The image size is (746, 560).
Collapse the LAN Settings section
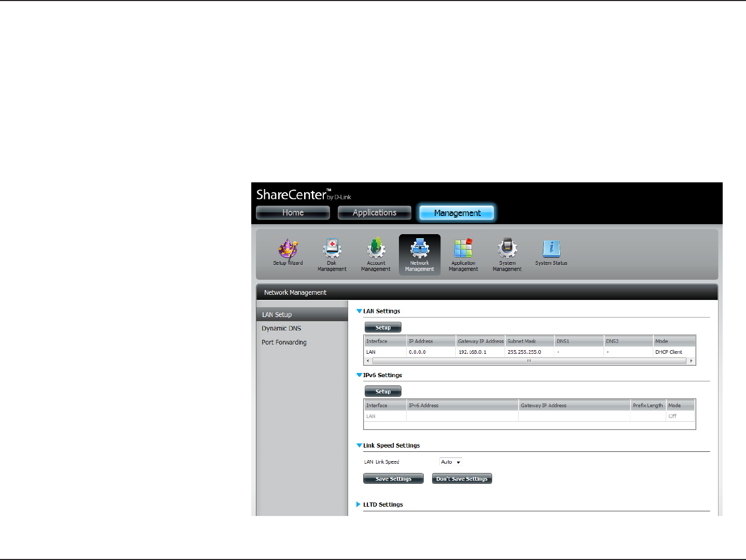point(359,311)
